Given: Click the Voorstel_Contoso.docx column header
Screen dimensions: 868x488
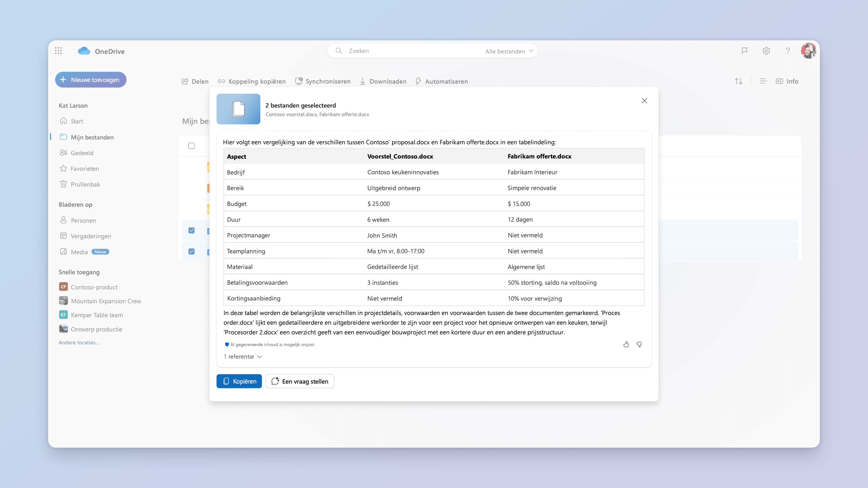Looking at the screenshot, I should tap(400, 156).
